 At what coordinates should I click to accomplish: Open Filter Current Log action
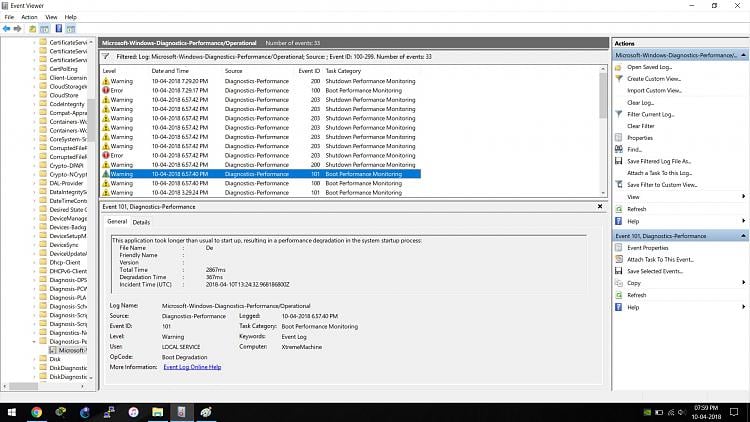[x=651, y=114]
